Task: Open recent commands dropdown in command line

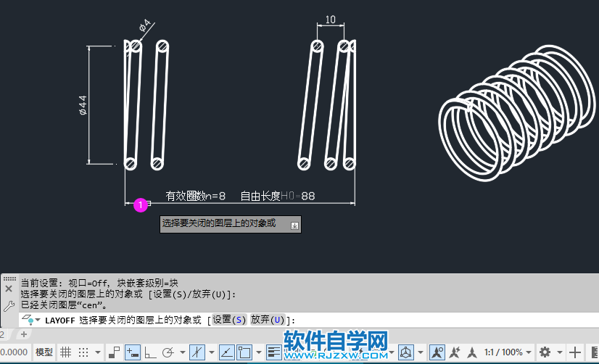Action: (x=38, y=320)
